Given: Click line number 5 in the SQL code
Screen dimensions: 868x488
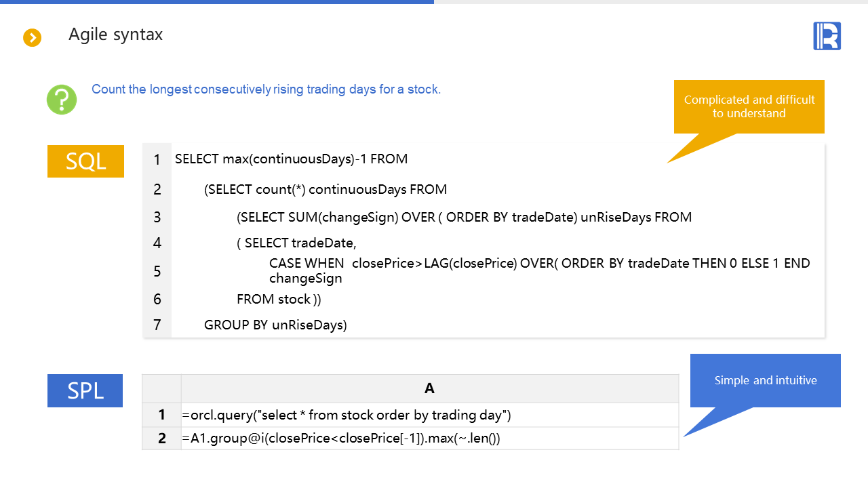Looking at the screenshot, I should [x=157, y=272].
